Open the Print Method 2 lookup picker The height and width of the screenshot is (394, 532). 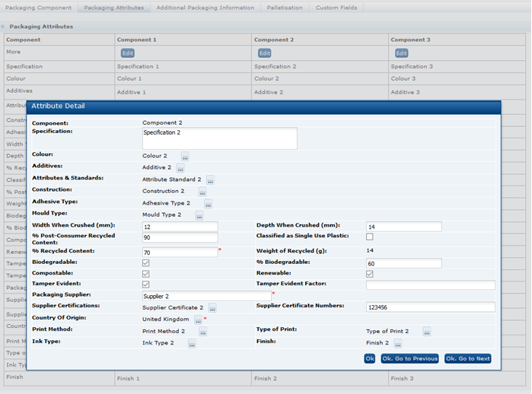[203, 332]
